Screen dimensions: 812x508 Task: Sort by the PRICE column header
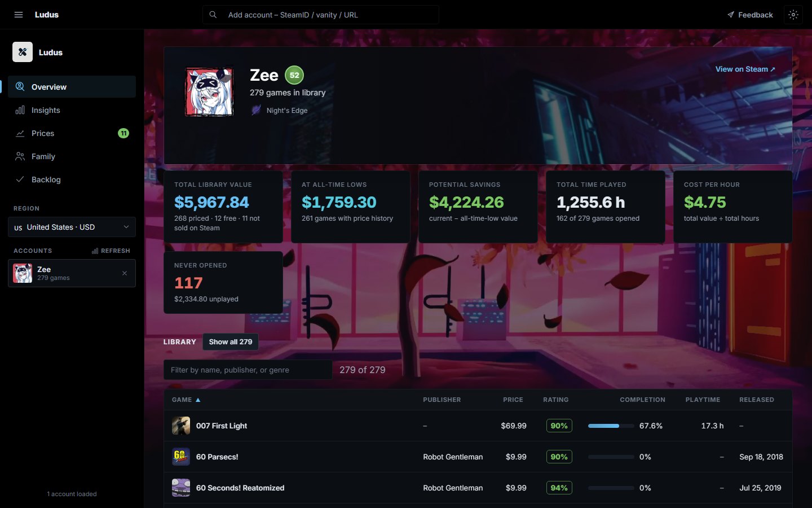tap(513, 400)
